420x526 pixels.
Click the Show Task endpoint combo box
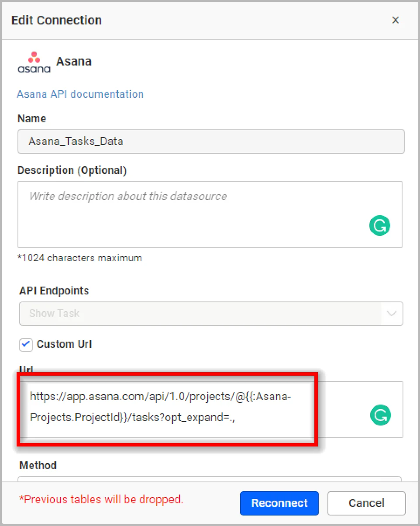click(x=201, y=314)
